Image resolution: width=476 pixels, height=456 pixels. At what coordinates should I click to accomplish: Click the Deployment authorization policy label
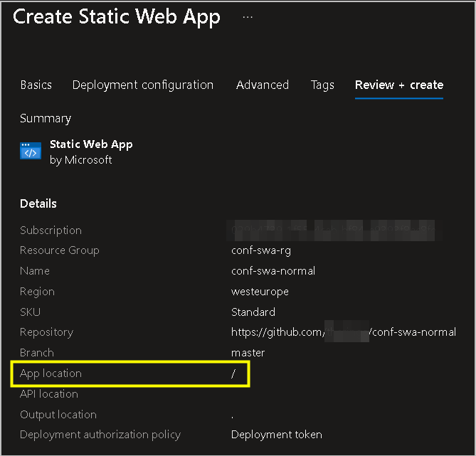click(100, 435)
